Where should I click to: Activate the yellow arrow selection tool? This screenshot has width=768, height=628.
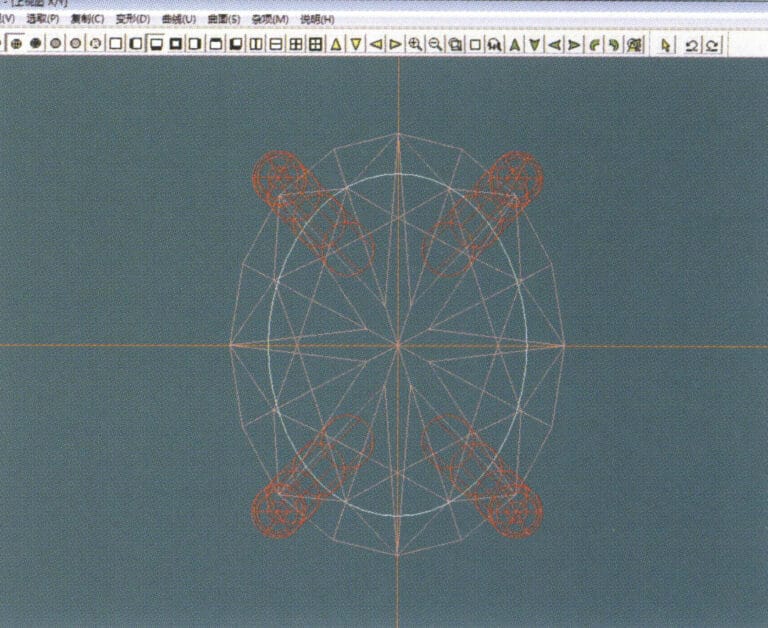666,45
